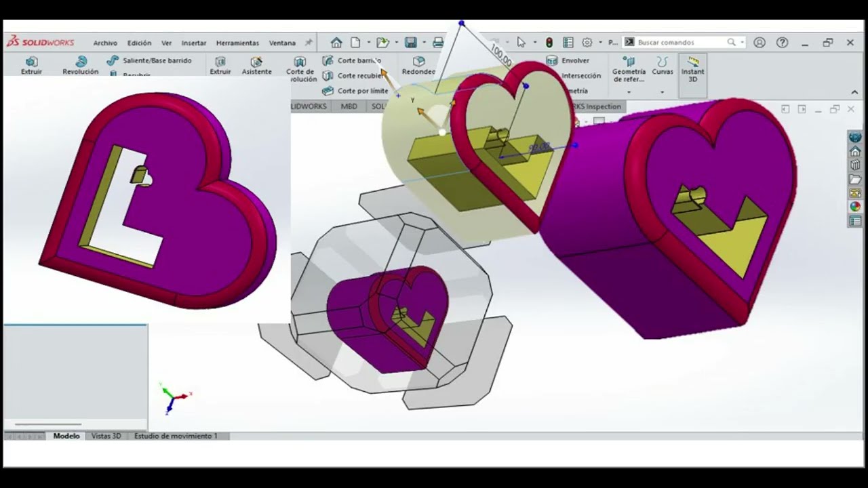
Task: Click the Rebuild traffic light icon
Action: [549, 42]
